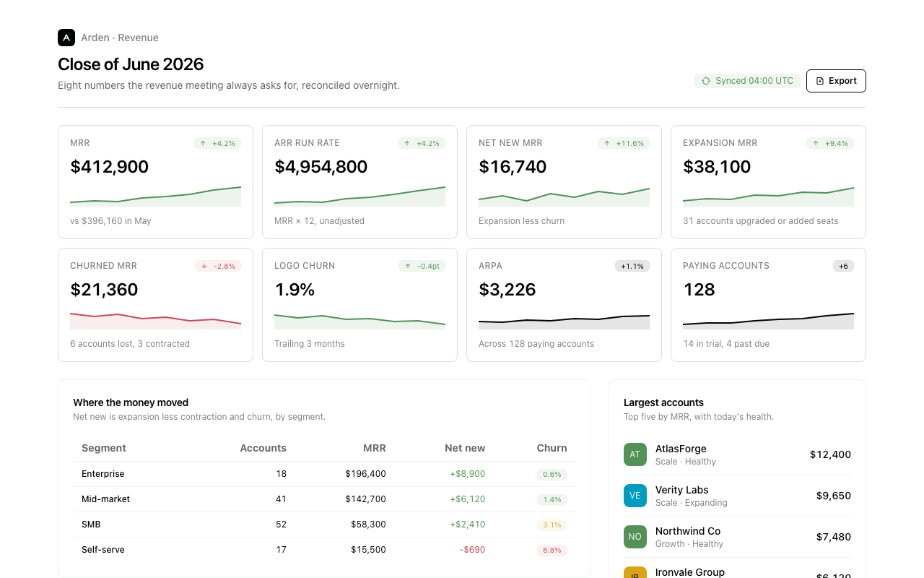924x578 pixels.
Task: Click Enterprise churn 0.6% pill
Action: click(x=552, y=475)
